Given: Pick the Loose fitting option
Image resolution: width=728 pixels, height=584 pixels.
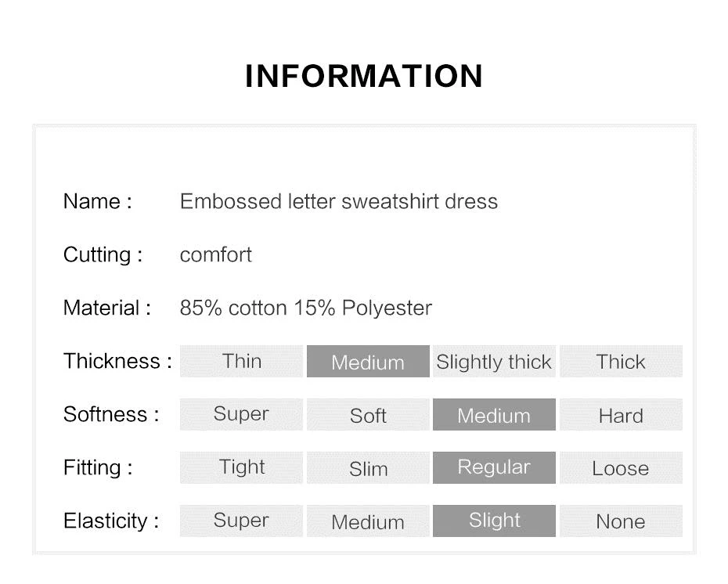Looking at the screenshot, I should coord(621,467).
